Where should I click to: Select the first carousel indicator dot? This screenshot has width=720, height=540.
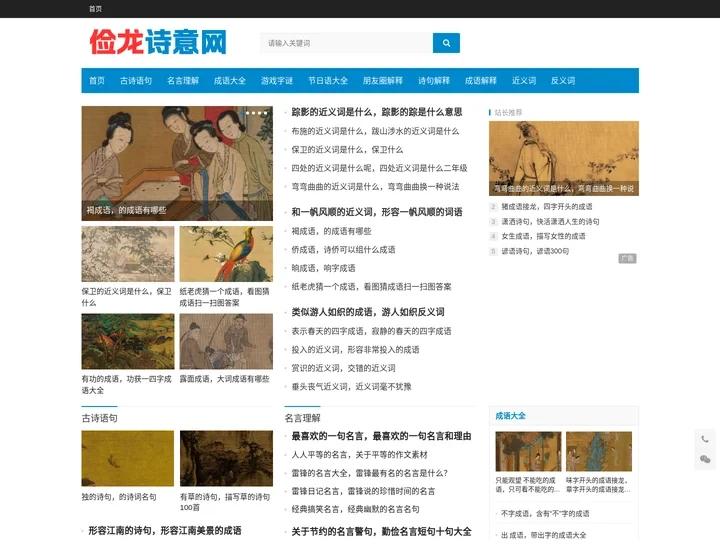click(x=242, y=112)
